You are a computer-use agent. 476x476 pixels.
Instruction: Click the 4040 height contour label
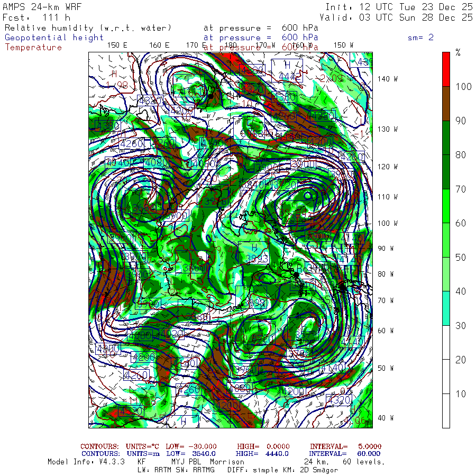(x=117, y=163)
